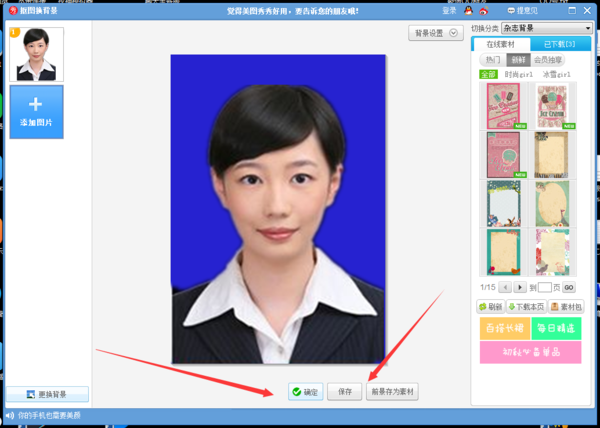600x428 pixels.
Task: Select the 热门 filter toggle
Action: tap(493, 60)
